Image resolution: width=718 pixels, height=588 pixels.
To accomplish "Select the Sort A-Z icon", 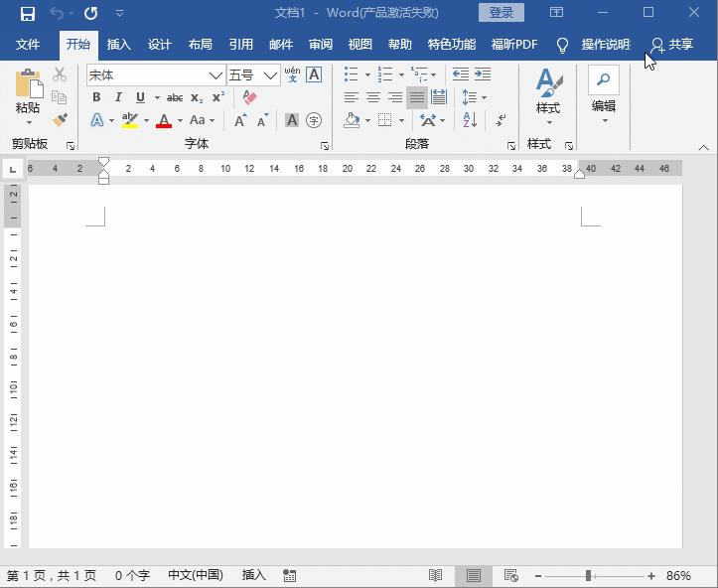I will pyautogui.click(x=470, y=120).
